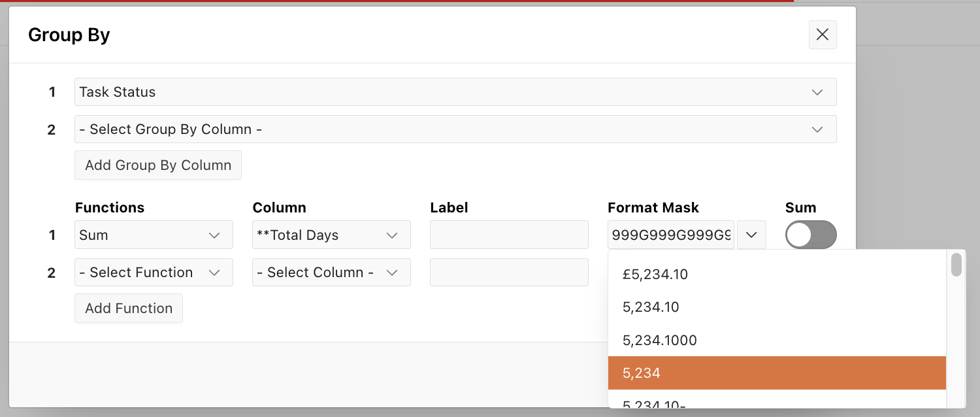
Task: Choose the 5,234.10- format option
Action: 777,404
